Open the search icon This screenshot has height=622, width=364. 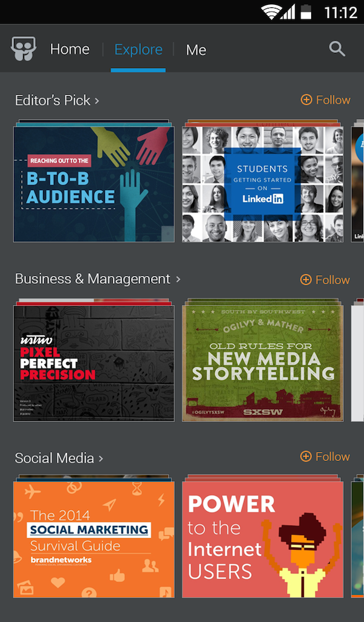tap(337, 49)
